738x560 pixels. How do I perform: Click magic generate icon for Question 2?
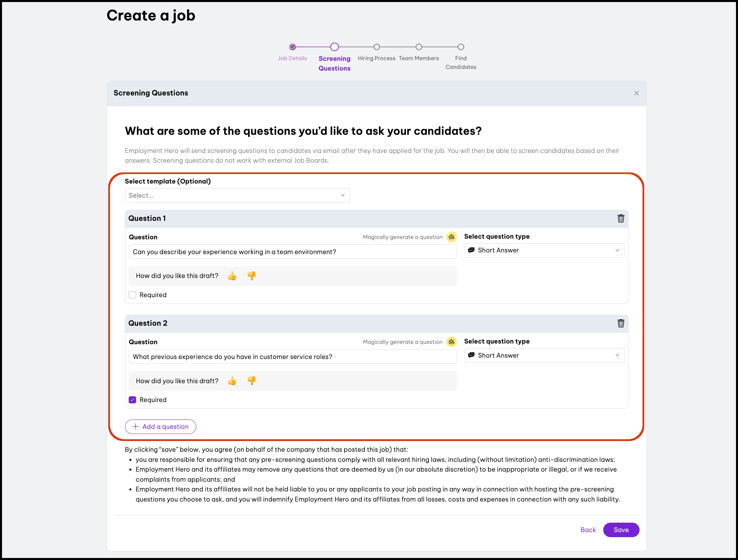point(452,342)
